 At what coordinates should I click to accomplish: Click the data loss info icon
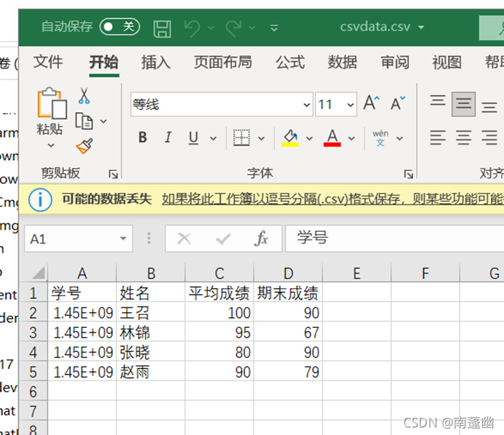coord(41,200)
